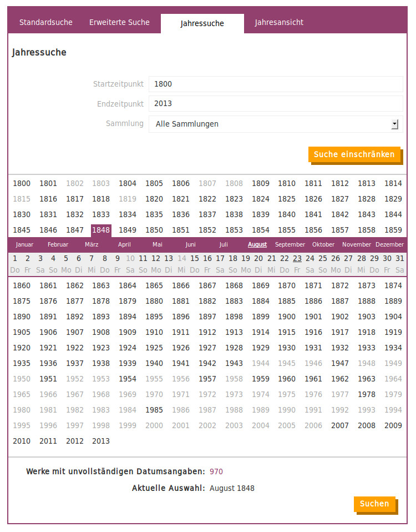Screen dimensions: 416x532
Task: Open the Sammlung dropdown Alle Sammlungen
Action: point(276,124)
